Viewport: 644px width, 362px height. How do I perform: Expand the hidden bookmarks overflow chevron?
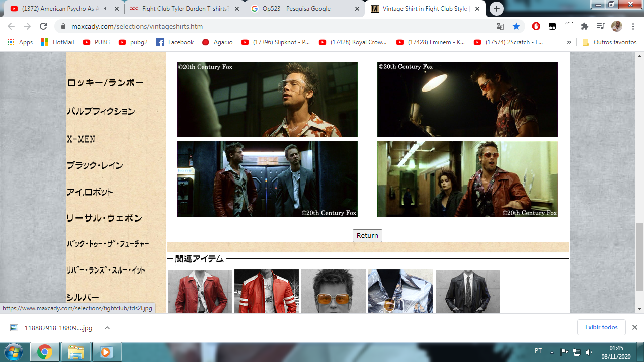coord(569,42)
